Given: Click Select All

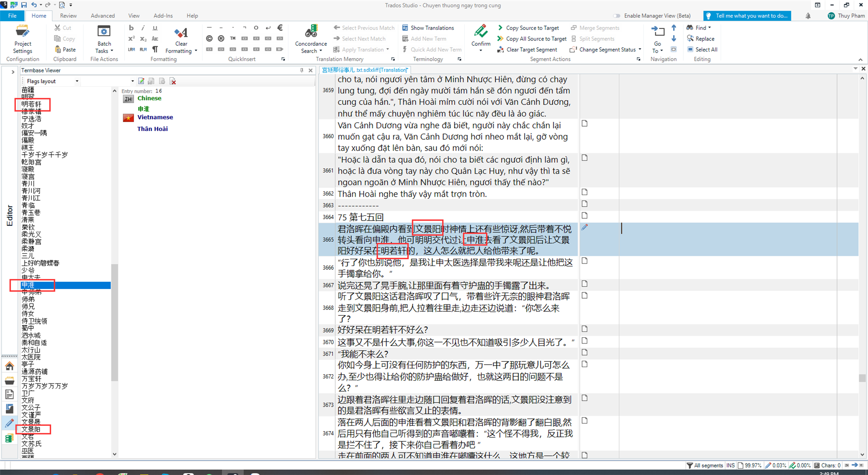Looking at the screenshot, I should (702, 49).
